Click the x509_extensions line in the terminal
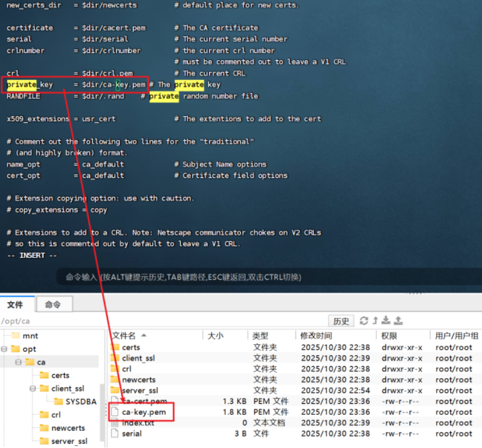 [x=164, y=119]
